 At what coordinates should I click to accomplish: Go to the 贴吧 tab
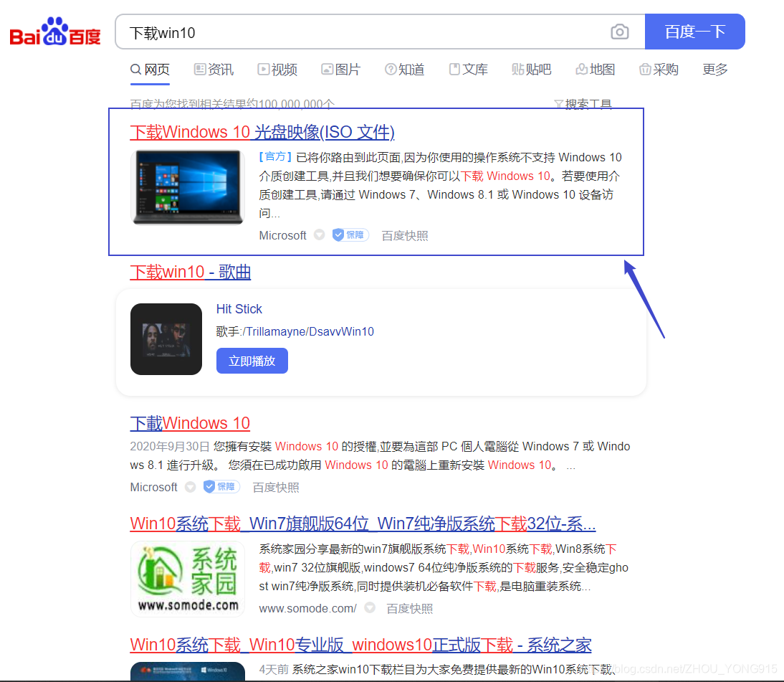(532, 70)
